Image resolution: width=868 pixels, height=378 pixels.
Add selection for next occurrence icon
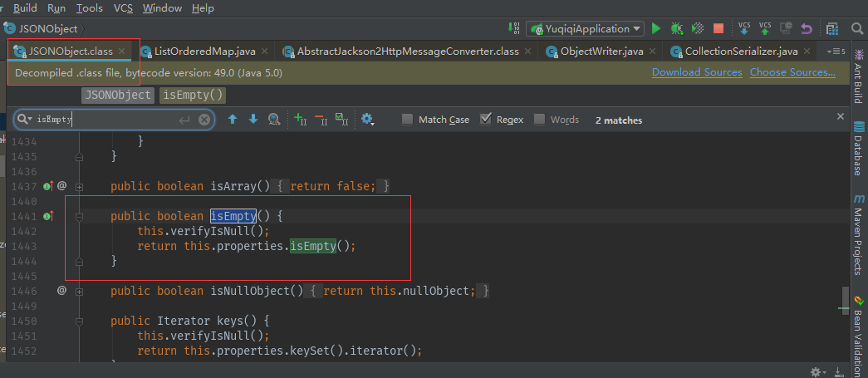[300, 119]
